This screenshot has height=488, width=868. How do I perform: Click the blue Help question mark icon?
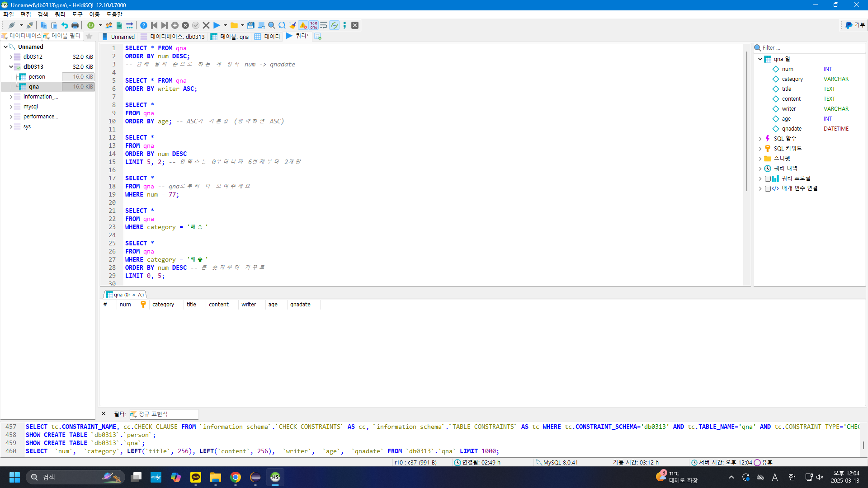tap(143, 25)
